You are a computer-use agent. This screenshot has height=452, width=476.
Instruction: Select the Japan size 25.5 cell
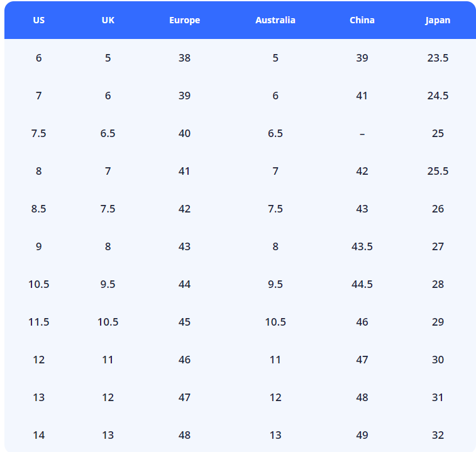[x=438, y=171]
